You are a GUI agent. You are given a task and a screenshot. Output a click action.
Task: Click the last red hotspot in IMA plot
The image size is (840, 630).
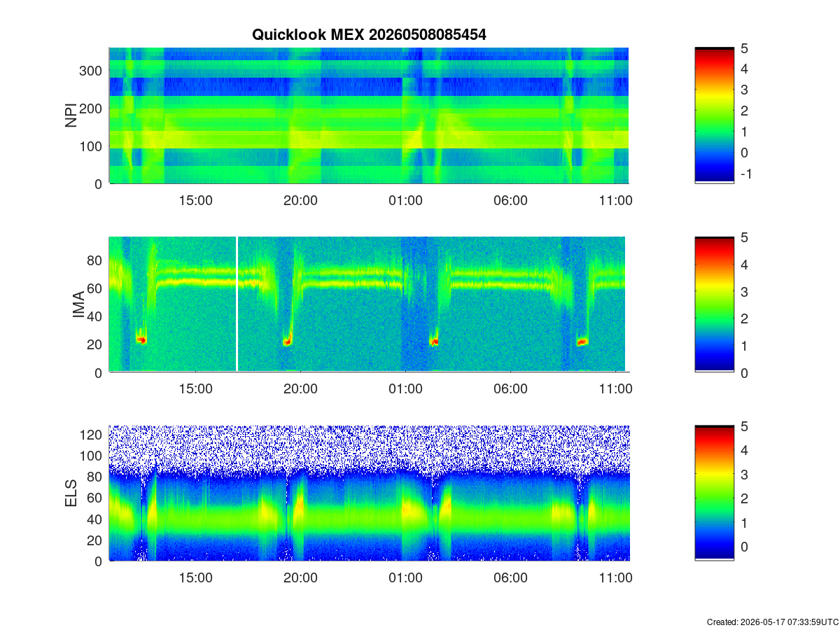pyautogui.click(x=582, y=342)
